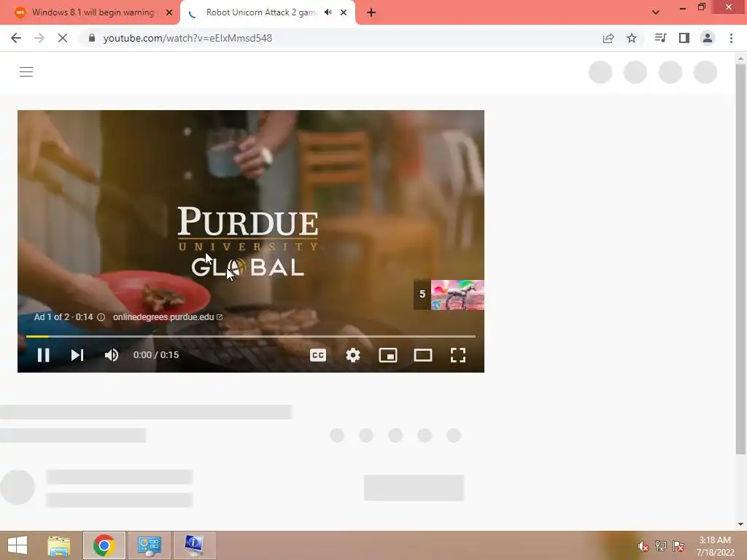View site info lock icon

(x=92, y=38)
